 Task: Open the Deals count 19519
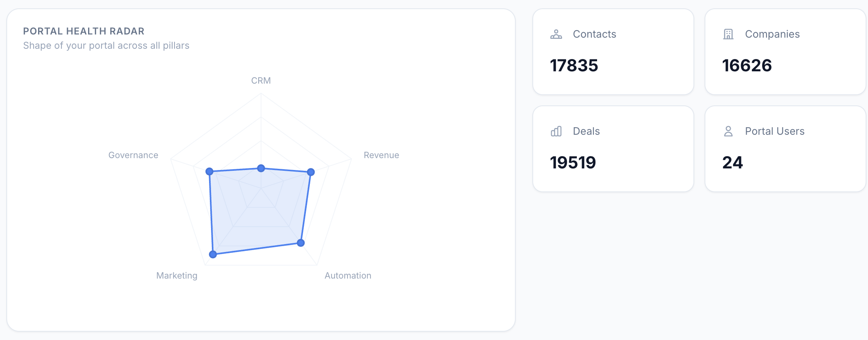(x=573, y=162)
